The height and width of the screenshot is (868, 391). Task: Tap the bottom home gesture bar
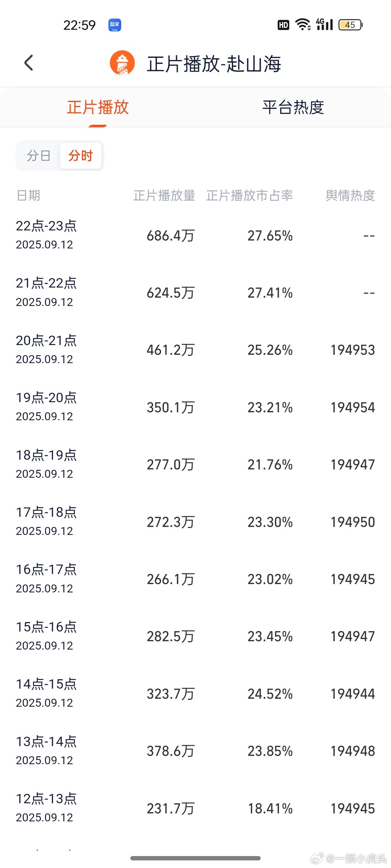(x=195, y=858)
